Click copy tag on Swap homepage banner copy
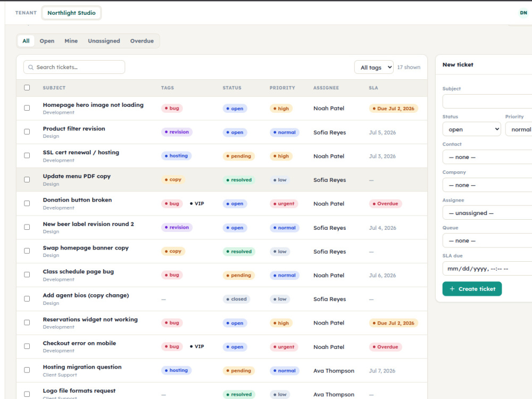532x399 pixels. click(x=173, y=251)
